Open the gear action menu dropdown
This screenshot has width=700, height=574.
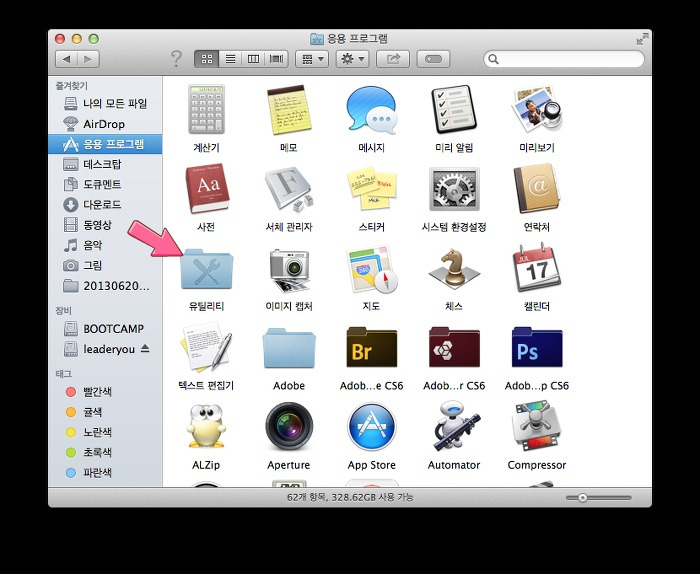352,59
